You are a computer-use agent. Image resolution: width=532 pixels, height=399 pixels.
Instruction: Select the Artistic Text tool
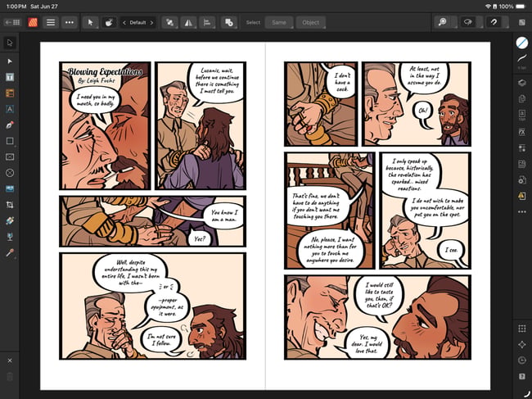pos(10,109)
